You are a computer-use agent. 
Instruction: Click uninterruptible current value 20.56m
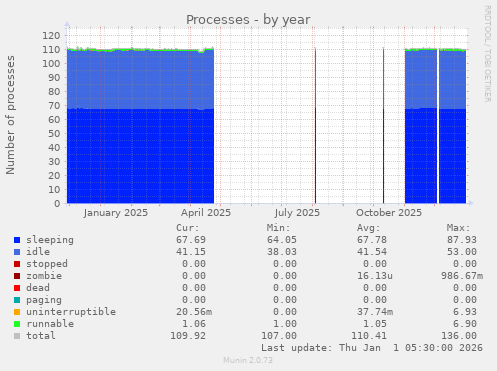pos(194,312)
